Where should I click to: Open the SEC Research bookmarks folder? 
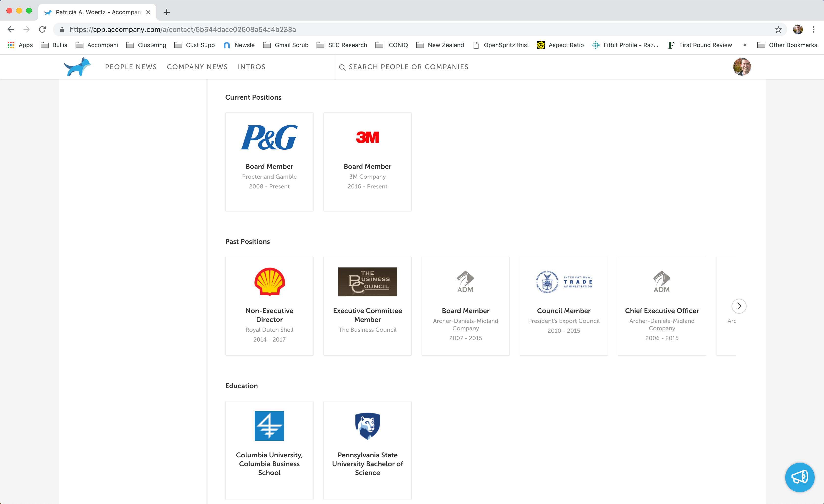pos(342,45)
